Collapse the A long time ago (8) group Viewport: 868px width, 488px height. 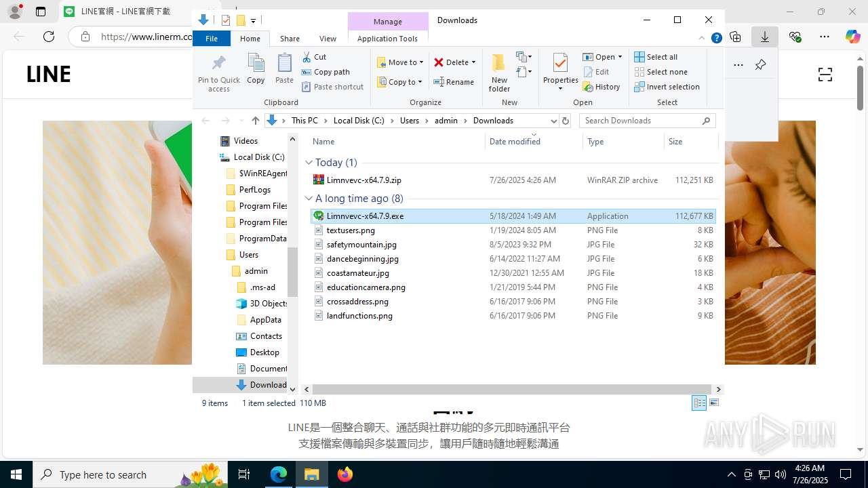tap(309, 199)
